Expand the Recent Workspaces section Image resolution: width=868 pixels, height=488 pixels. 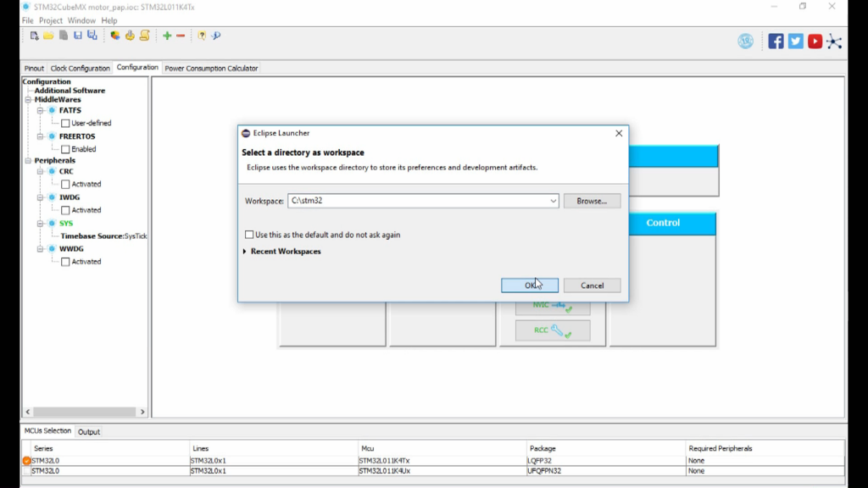pyautogui.click(x=245, y=252)
